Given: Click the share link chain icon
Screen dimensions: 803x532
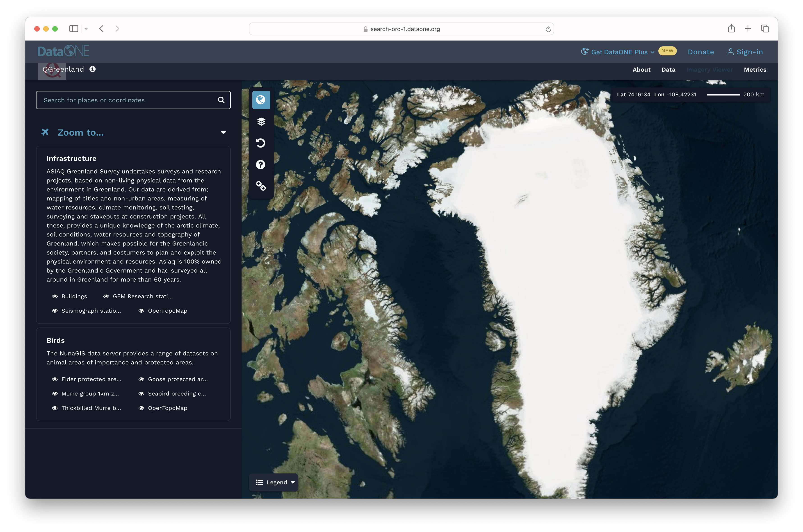Looking at the screenshot, I should (261, 186).
